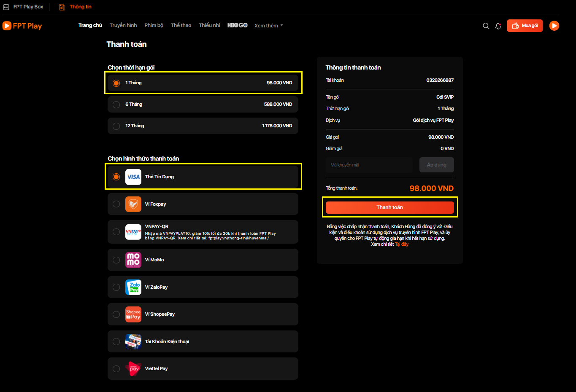Select the 1 Tháng plan radio button

116,83
